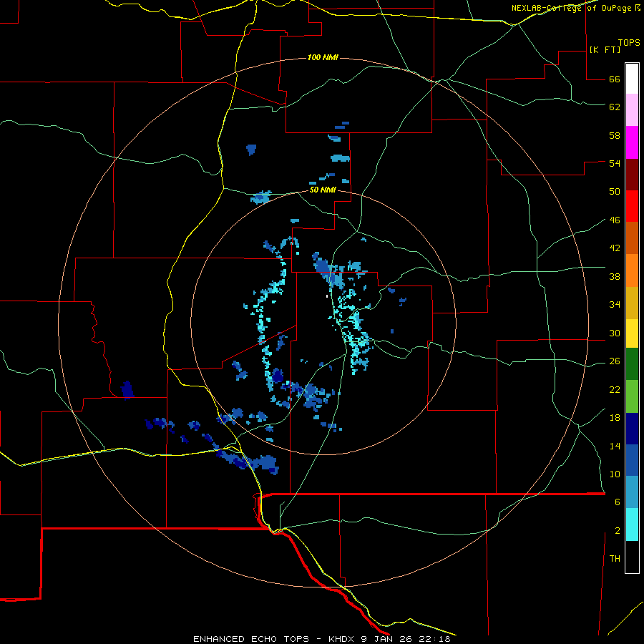Viewport: 644px width, 644px height.
Task: Click the isolated navy echo southwest of the 100 NMI ring
Action: pos(127,390)
